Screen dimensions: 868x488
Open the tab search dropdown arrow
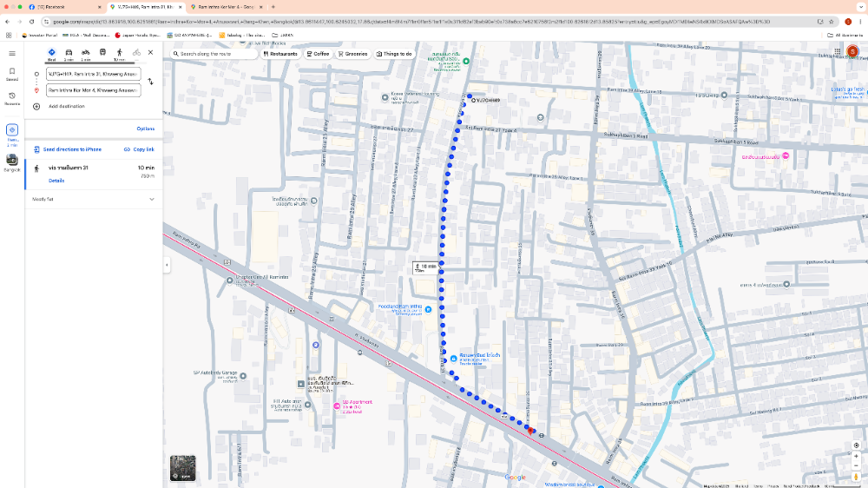click(861, 7)
